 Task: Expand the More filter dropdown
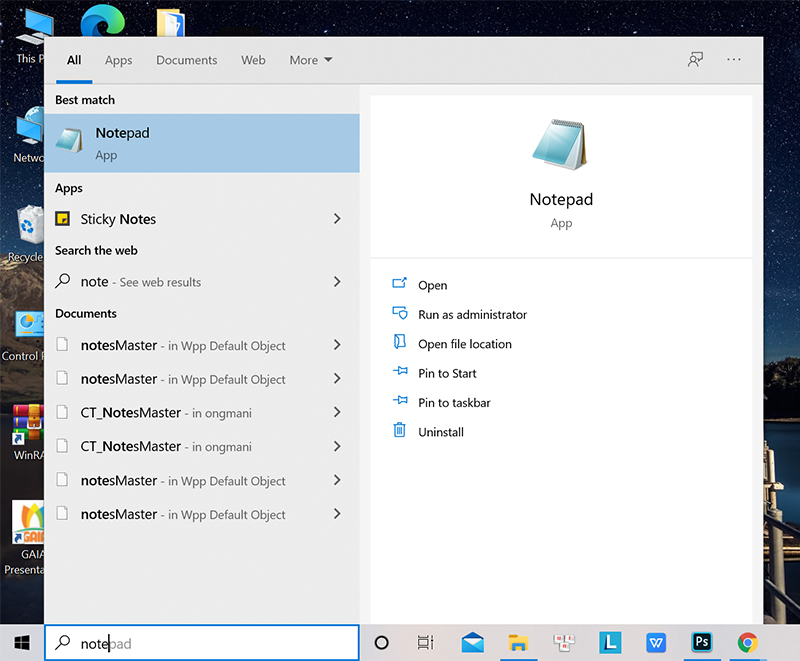(310, 60)
